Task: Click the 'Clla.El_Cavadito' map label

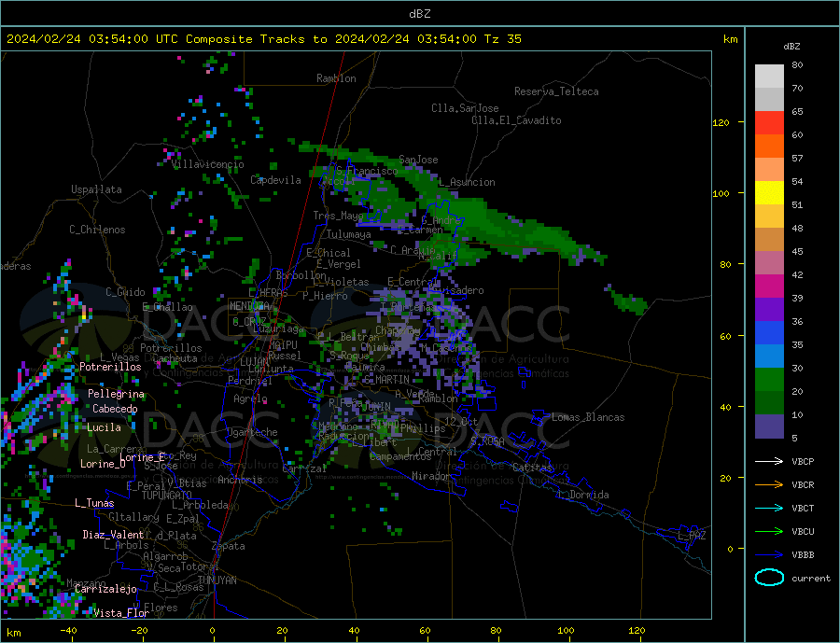Action: click(516, 120)
